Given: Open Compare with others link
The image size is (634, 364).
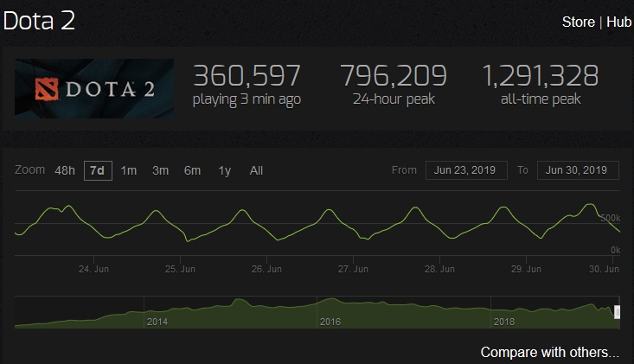Looking at the screenshot, I should click(x=549, y=352).
